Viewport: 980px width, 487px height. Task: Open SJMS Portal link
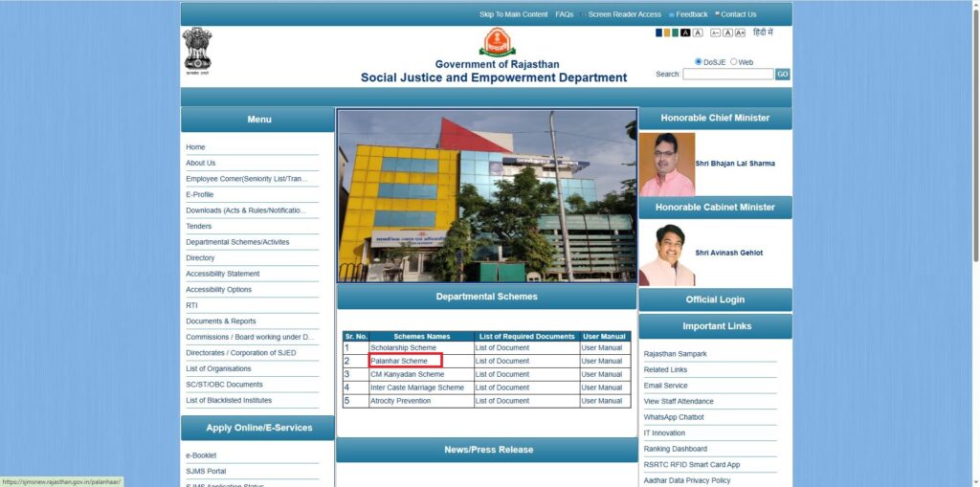click(206, 472)
